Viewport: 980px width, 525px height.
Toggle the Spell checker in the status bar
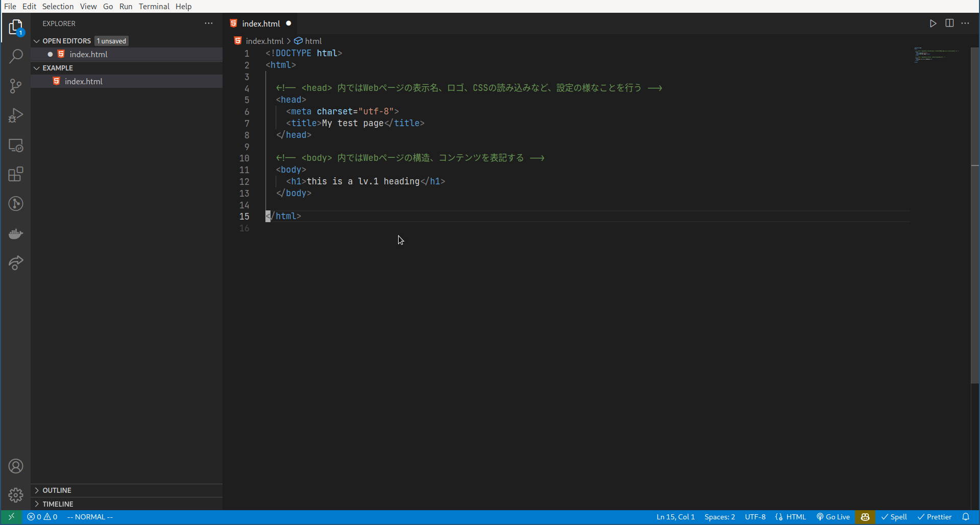click(x=895, y=517)
